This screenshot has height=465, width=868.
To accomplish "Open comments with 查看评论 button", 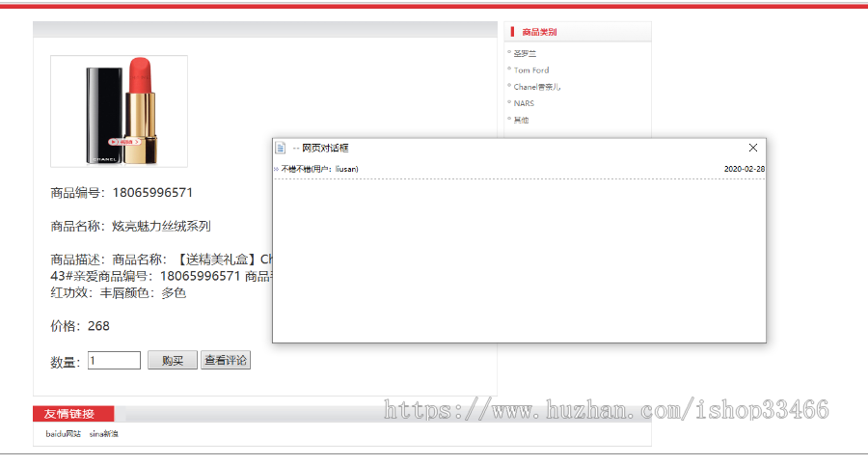I will coord(226,361).
